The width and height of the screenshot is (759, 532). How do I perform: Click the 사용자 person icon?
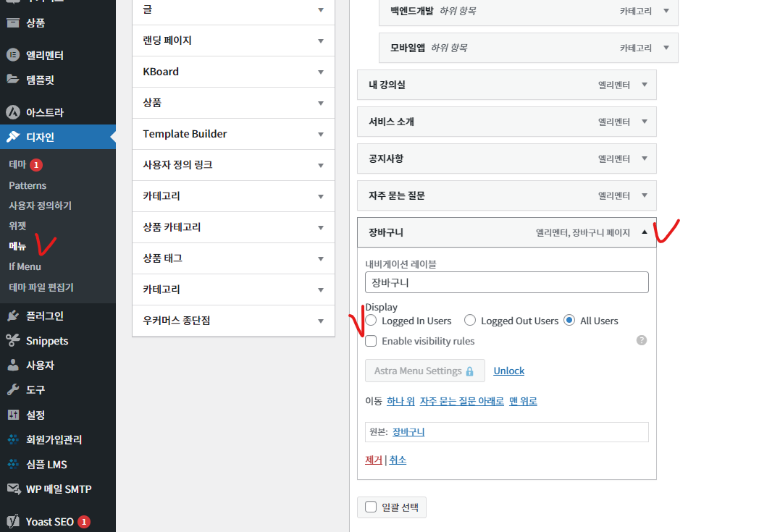point(13,365)
